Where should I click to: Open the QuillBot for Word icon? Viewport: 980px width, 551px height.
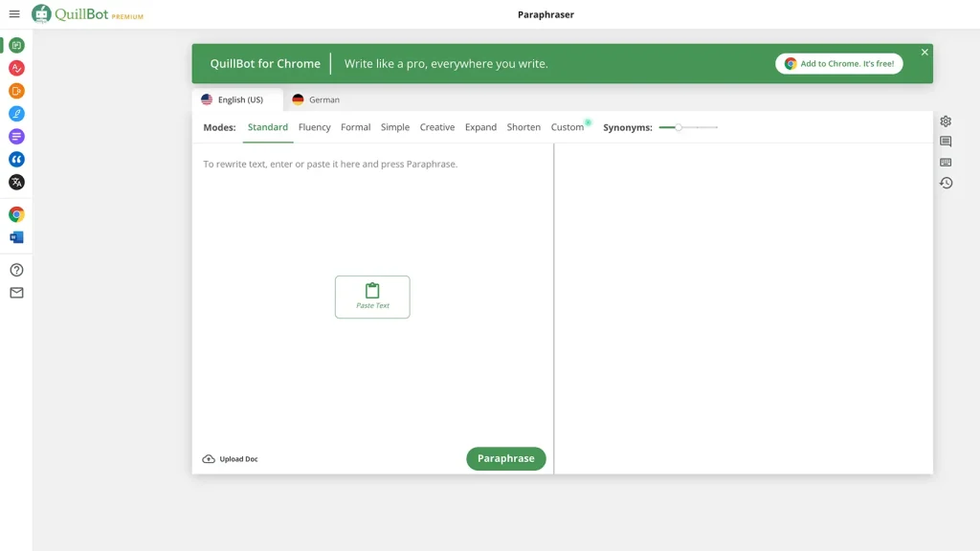click(16, 237)
